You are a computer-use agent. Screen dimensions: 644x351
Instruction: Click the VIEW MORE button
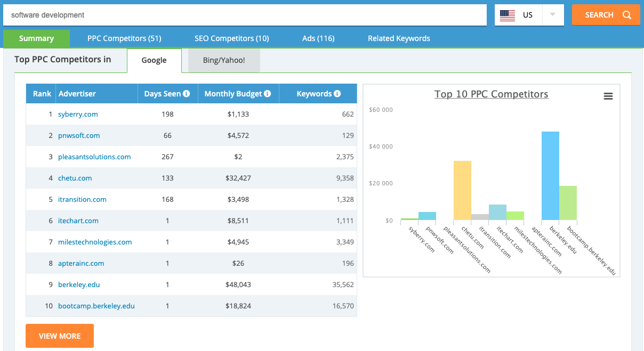point(60,336)
